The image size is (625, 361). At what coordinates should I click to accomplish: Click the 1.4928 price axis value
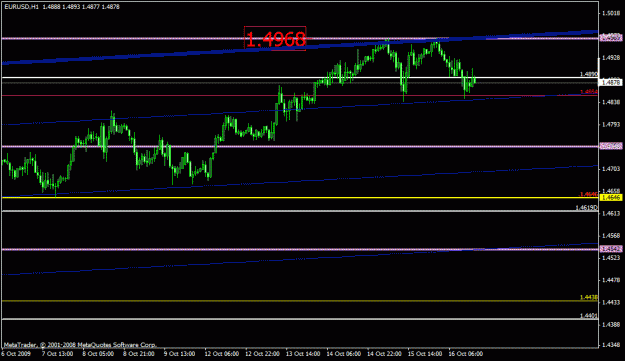pyautogui.click(x=611, y=58)
